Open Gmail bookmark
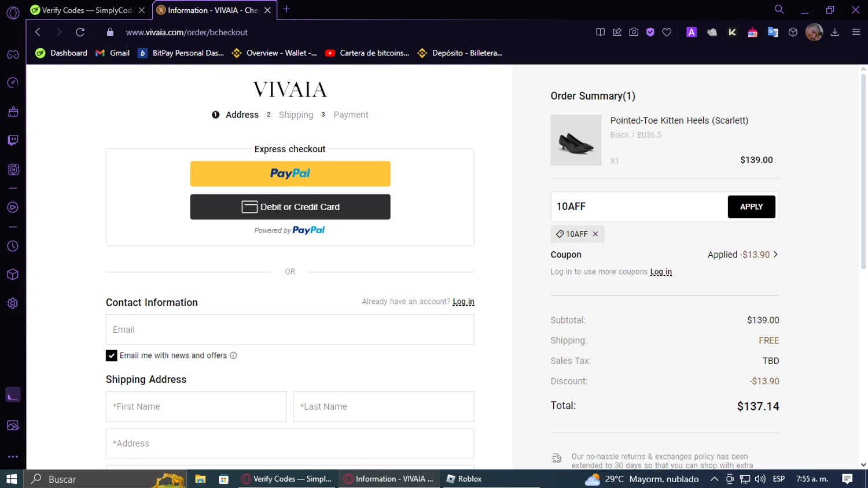Screen dimensions: 868x488 click(x=112, y=53)
